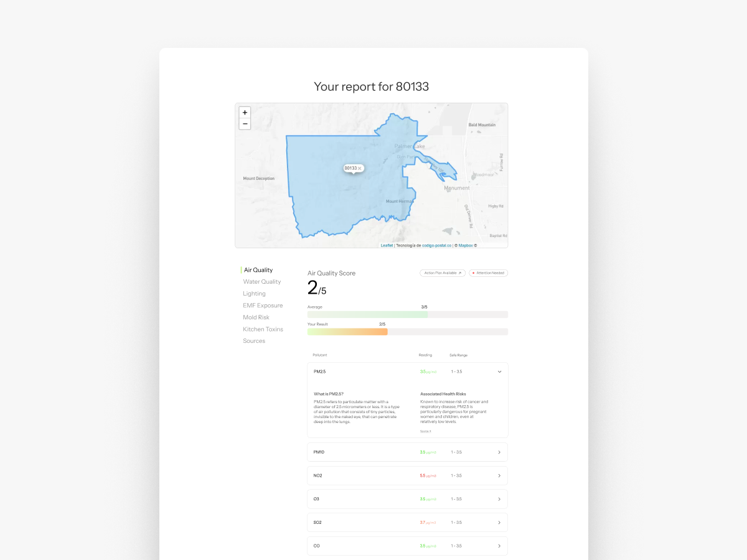Image resolution: width=747 pixels, height=560 pixels.
Task: Open the Lighting section
Action: 254,294
